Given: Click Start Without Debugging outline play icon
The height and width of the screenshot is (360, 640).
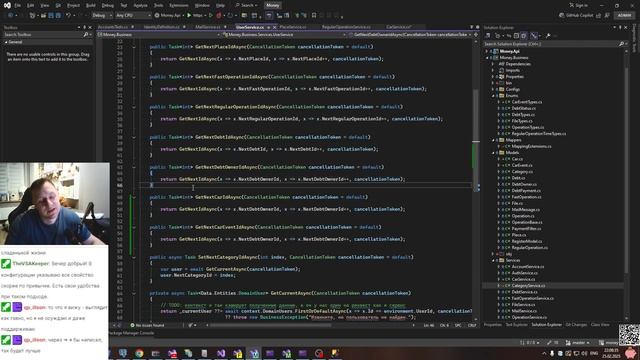Looking at the screenshot, I should (211, 15).
